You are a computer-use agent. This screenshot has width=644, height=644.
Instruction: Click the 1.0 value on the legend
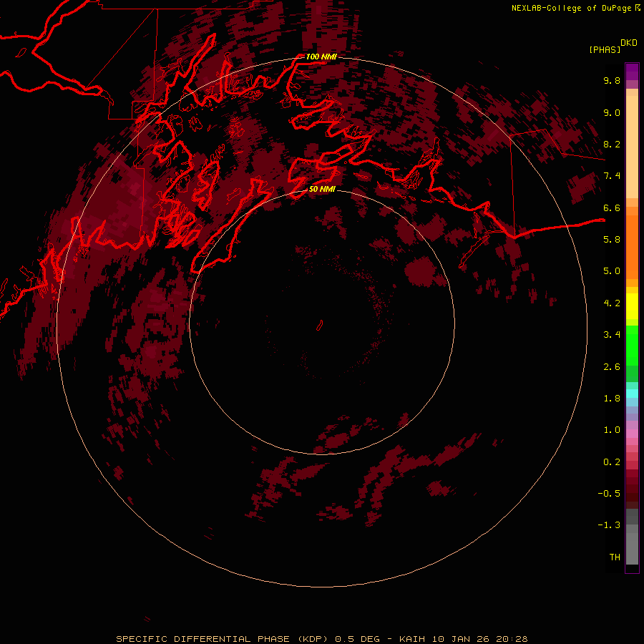click(612, 430)
